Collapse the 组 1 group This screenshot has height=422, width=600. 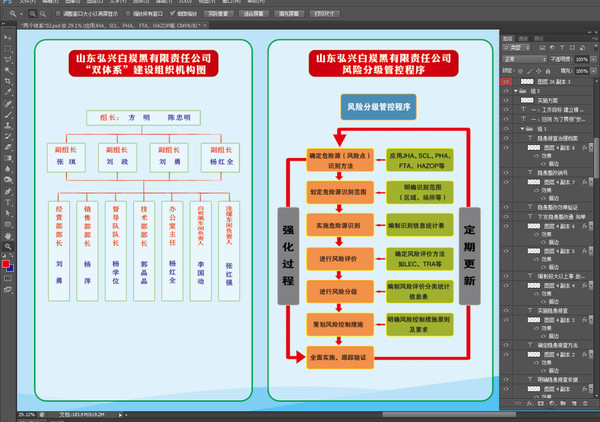click(522, 129)
